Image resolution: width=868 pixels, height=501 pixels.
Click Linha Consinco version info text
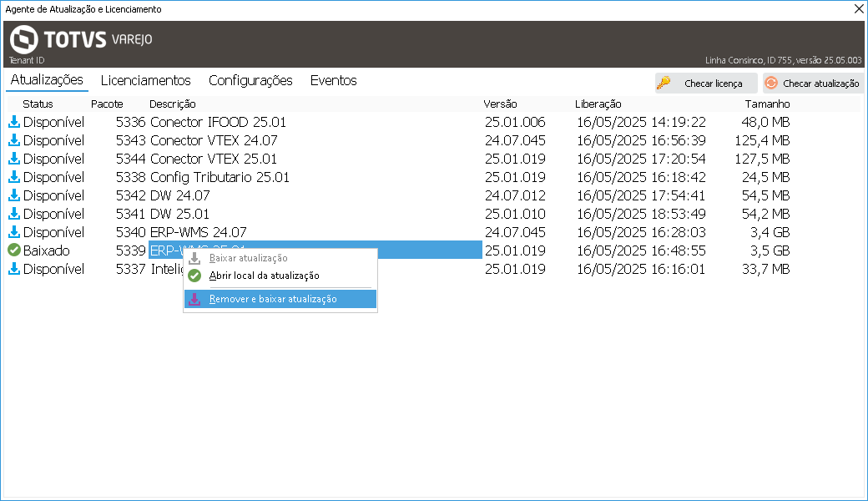pos(784,60)
